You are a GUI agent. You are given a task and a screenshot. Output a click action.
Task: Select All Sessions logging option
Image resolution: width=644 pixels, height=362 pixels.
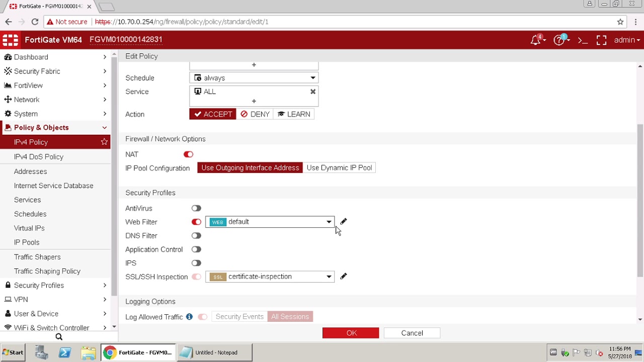[290, 317]
